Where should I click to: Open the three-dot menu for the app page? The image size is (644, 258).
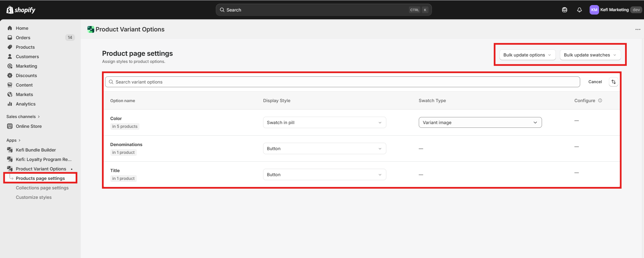[638, 29]
